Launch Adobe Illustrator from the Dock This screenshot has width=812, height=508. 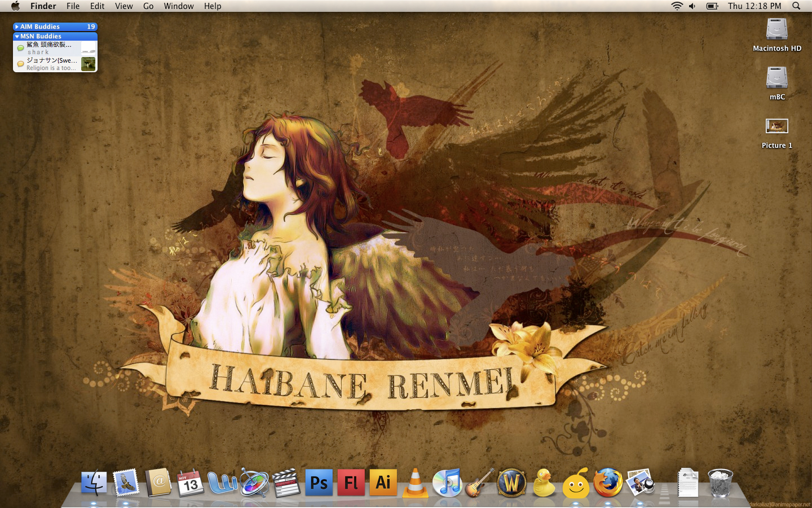(383, 483)
